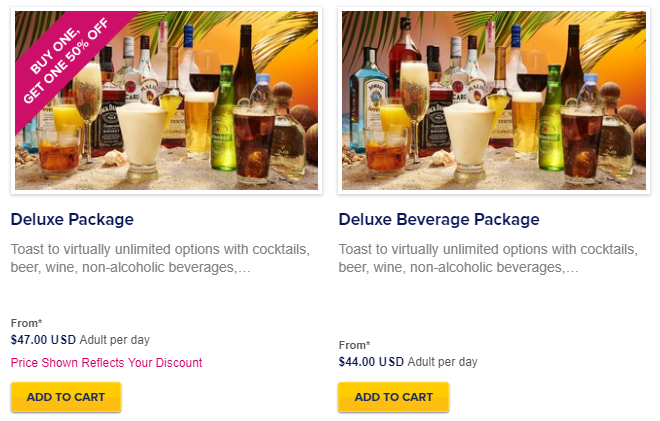The width and height of the screenshot is (660, 421).
Task: Click Adult per day beside $47.00 USD
Action: point(114,340)
